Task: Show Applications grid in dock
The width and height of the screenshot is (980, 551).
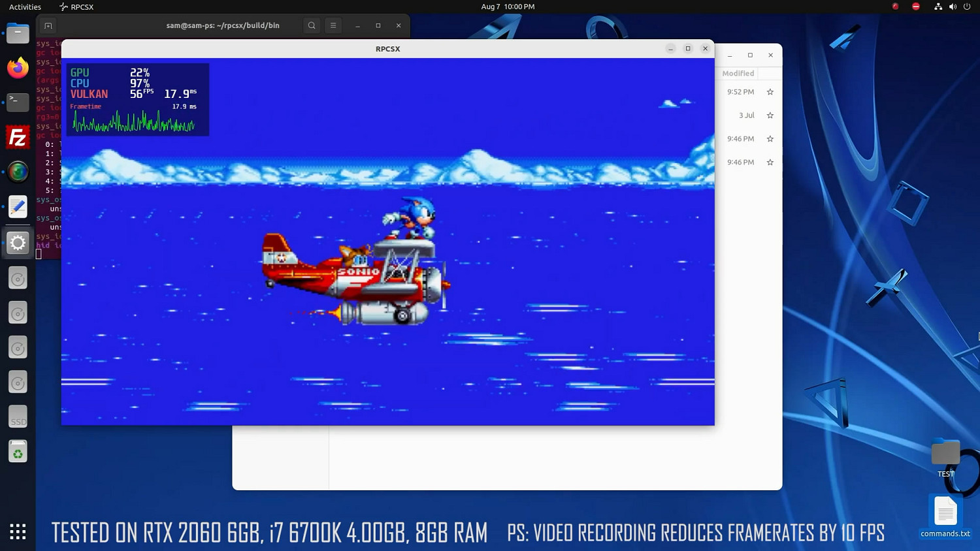Action: click(18, 531)
